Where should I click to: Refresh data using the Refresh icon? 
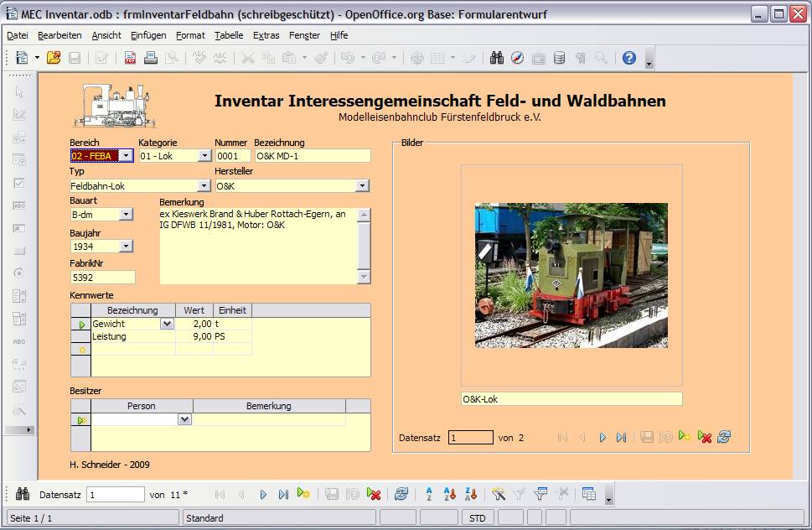click(400, 494)
